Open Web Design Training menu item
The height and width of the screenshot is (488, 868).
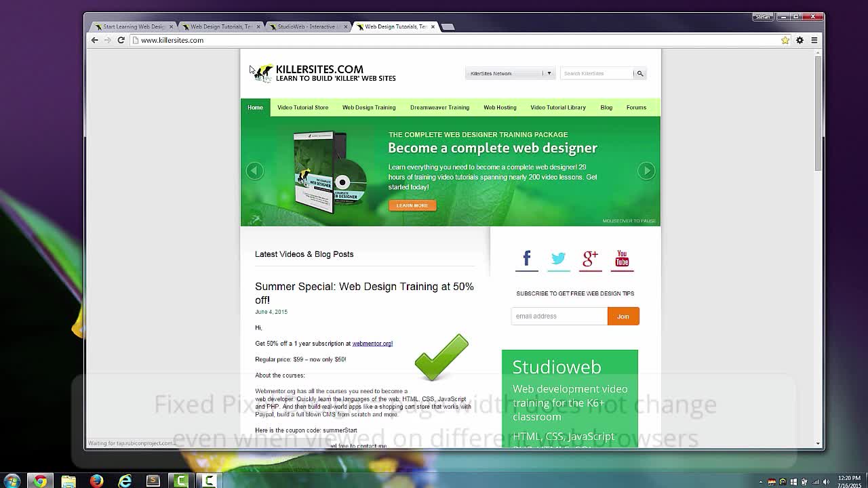[369, 107]
